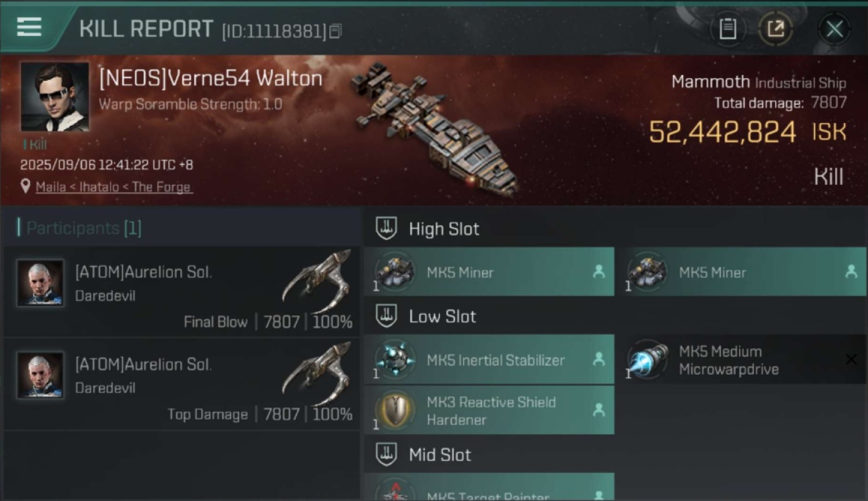Copy the kill report ID
Screen dimensions: 868x501
tap(335, 31)
